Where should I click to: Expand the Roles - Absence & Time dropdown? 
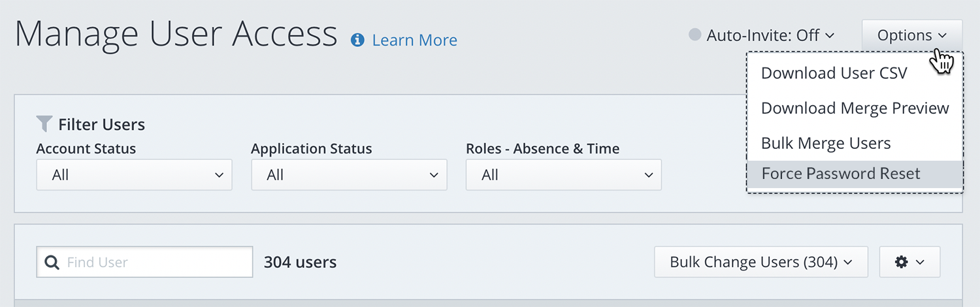click(563, 175)
